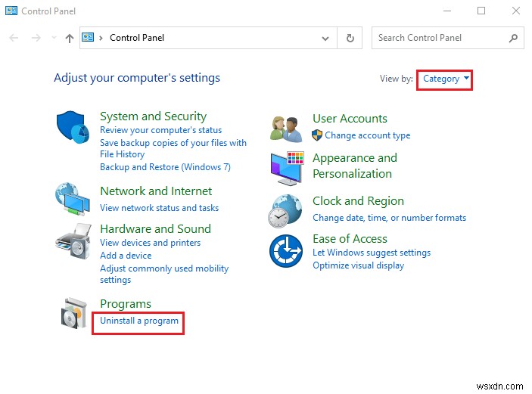Click the User Accounts people icon
This screenshot has width=532, height=394.
click(x=286, y=128)
